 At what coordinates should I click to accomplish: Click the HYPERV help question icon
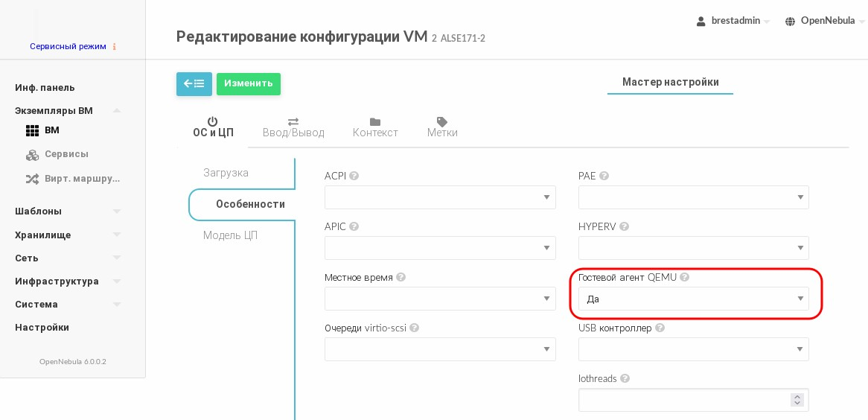point(625,226)
